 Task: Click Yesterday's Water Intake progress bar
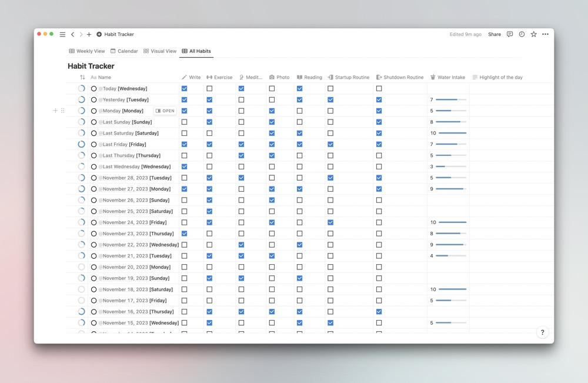(450, 99)
